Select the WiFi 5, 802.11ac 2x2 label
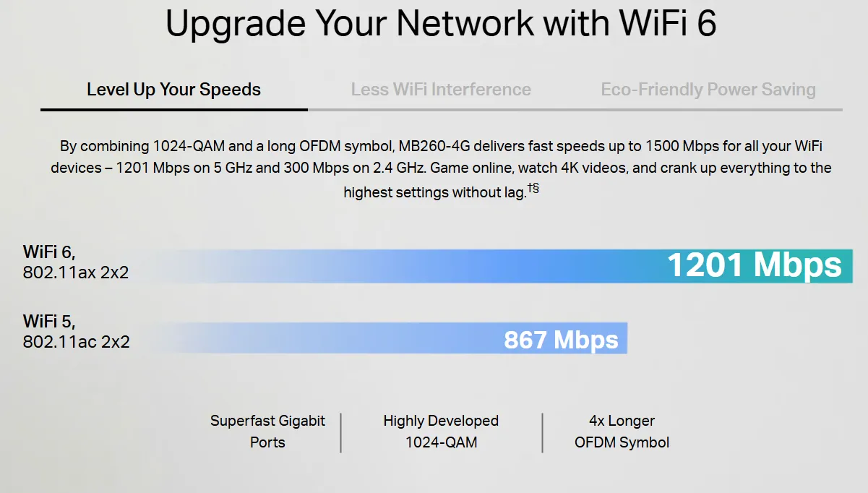This screenshot has height=493, width=868. tap(76, 331)
